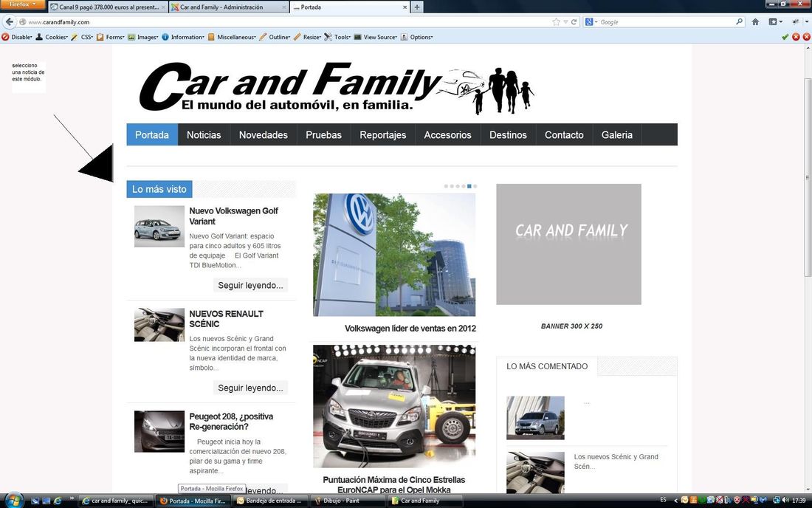Open the Disable menu in Web Developer toolbar
812x508 pixels.
[x=17, y=37]
